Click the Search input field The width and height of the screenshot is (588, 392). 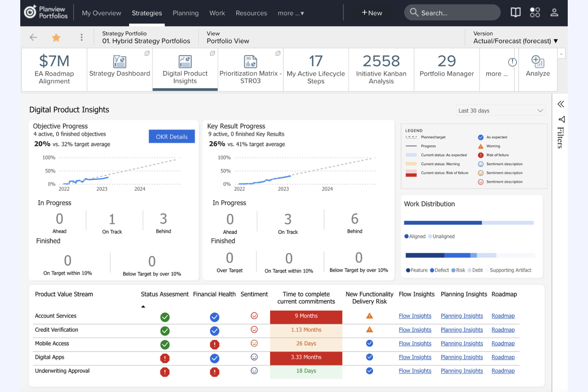coord(452,13)
